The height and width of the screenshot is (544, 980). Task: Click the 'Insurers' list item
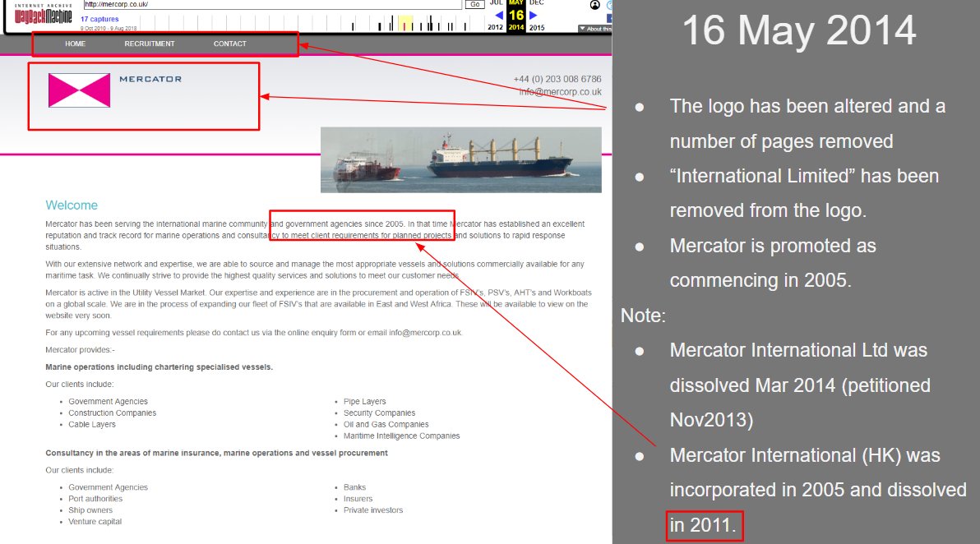pos(358,499)
